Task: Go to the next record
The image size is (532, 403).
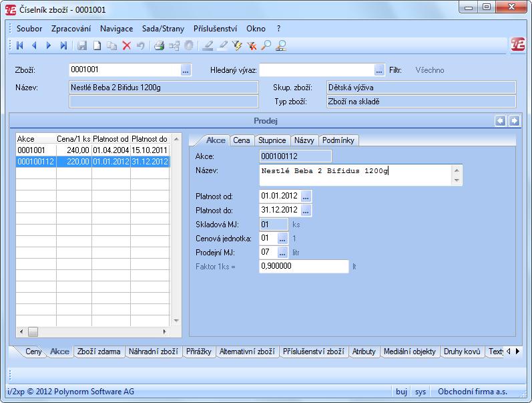Action: (49, 45)
